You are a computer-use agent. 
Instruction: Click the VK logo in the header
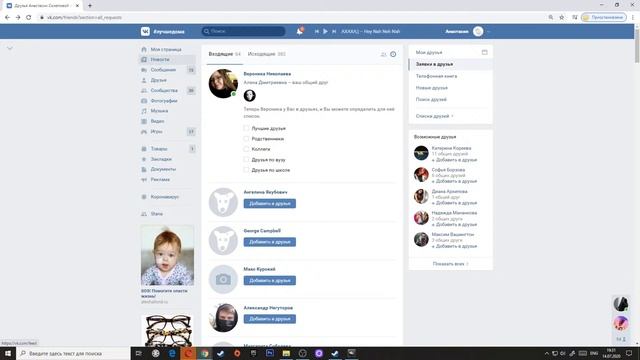145,31
